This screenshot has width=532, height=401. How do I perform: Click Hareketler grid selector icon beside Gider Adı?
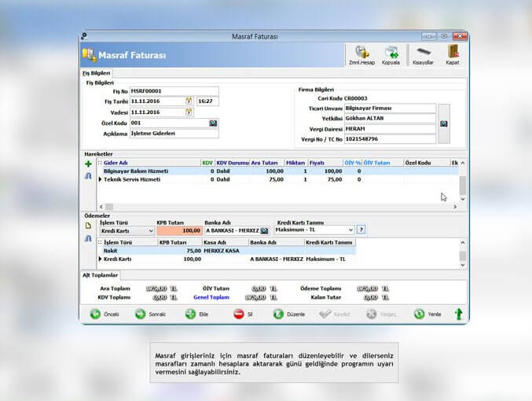point(100,163)
